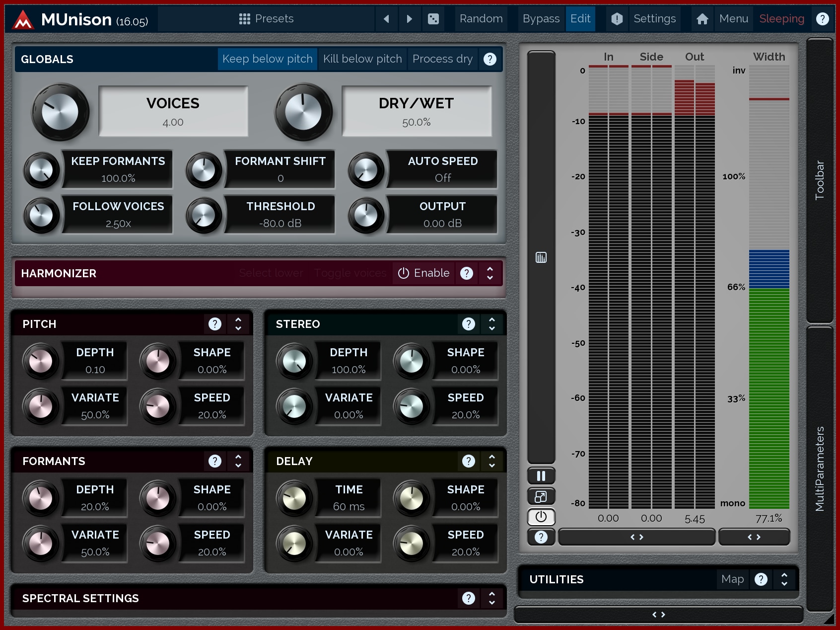Screen dimensions: 840x630
Task: Click the Sleeping status indicator
Action: click(x=781, y=19)
